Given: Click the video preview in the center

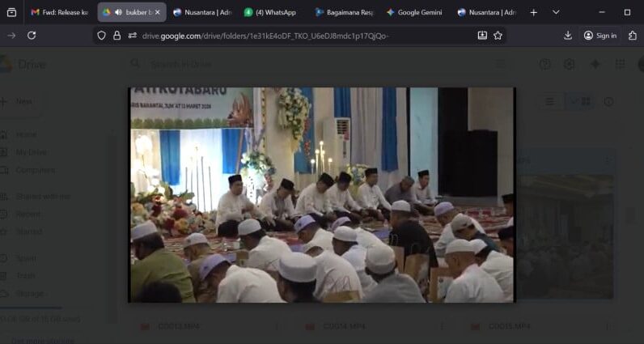Looking at the screenshot, I should [322, 194].
